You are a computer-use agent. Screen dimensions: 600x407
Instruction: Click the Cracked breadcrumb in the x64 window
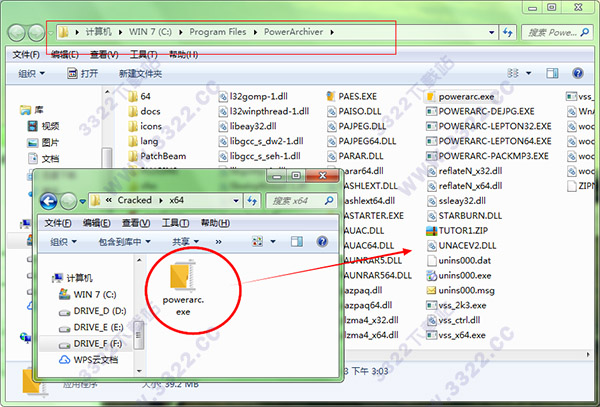(x=134, y=200)
